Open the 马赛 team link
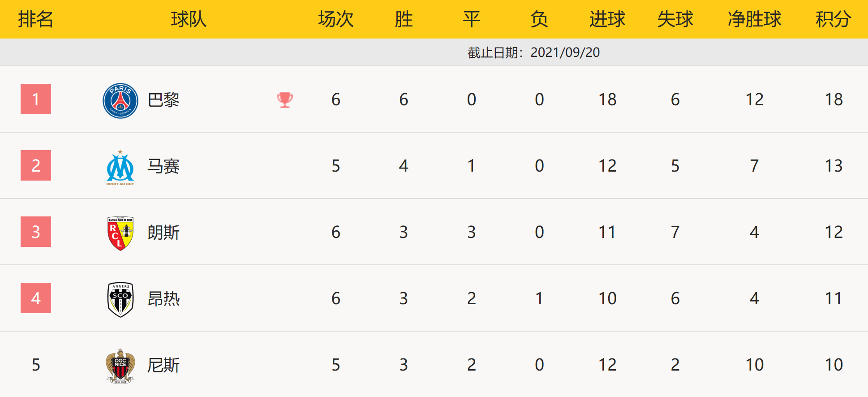Screen dimensions: 868x397 (x=163, y=166)
